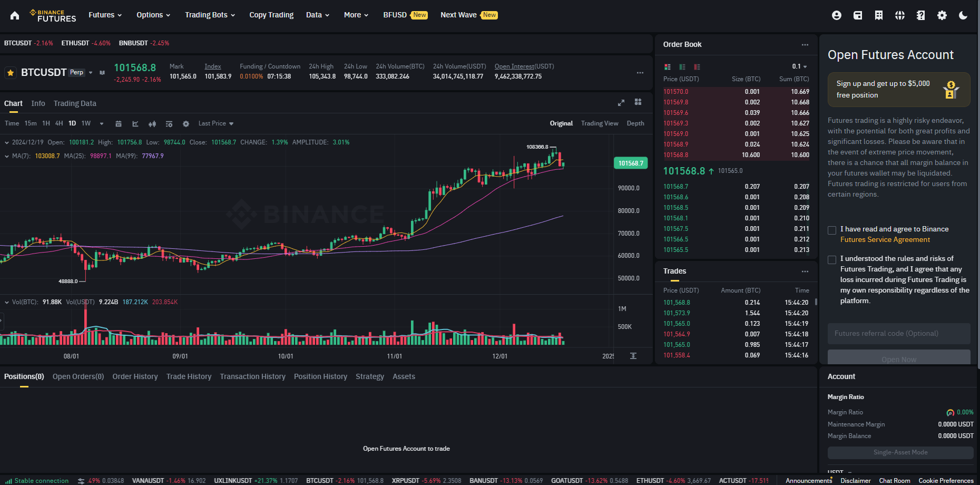Screen dimensions: 980x485
Task: Open the header settings gear
Action: [x=942, y=15]
